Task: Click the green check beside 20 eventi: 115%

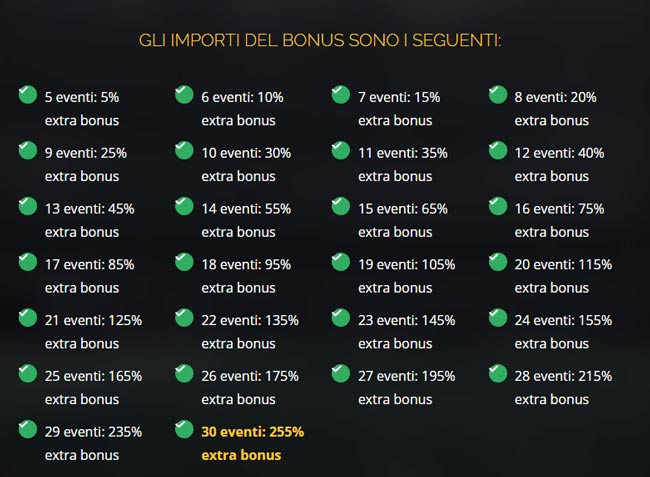Action: point(497,262)
